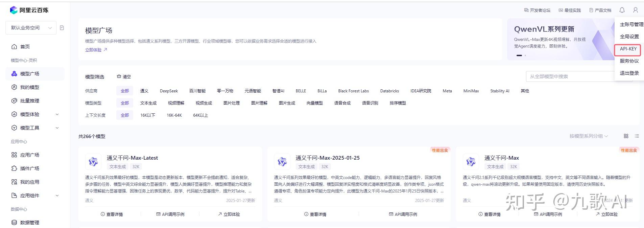Switch to grid view layout icon
Viewport: 644px width, 228px height.
point(626,136)
